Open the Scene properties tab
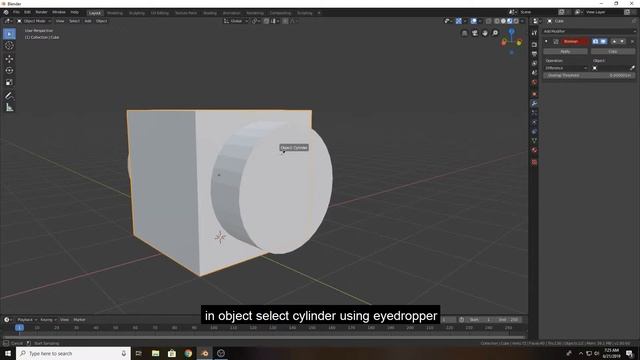 coord(534,73)
